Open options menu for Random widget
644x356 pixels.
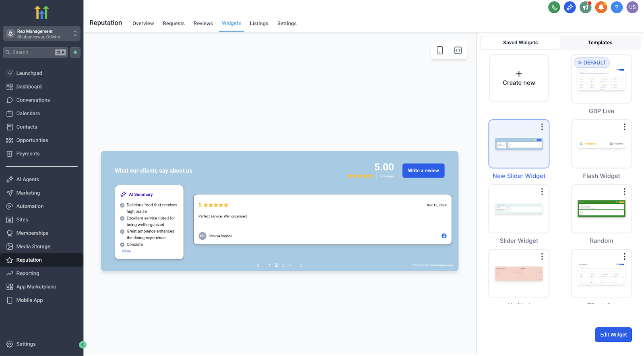tap(624, 192)
